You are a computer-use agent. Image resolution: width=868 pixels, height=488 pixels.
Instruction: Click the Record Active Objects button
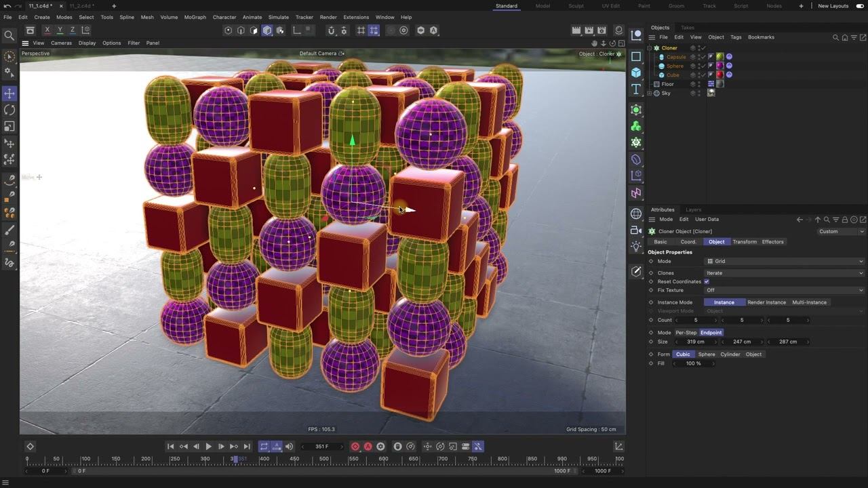pyautogui.click(x=355, y=446)
